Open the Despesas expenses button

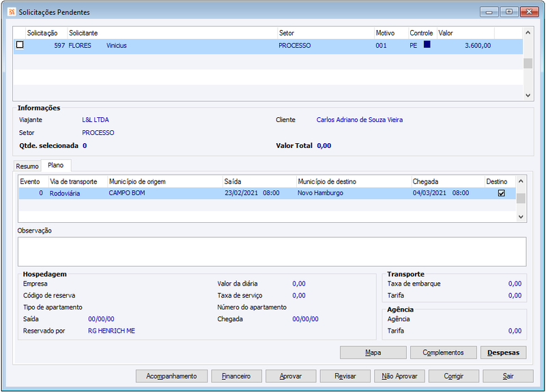pyautogui.click(x=504, y=352)
